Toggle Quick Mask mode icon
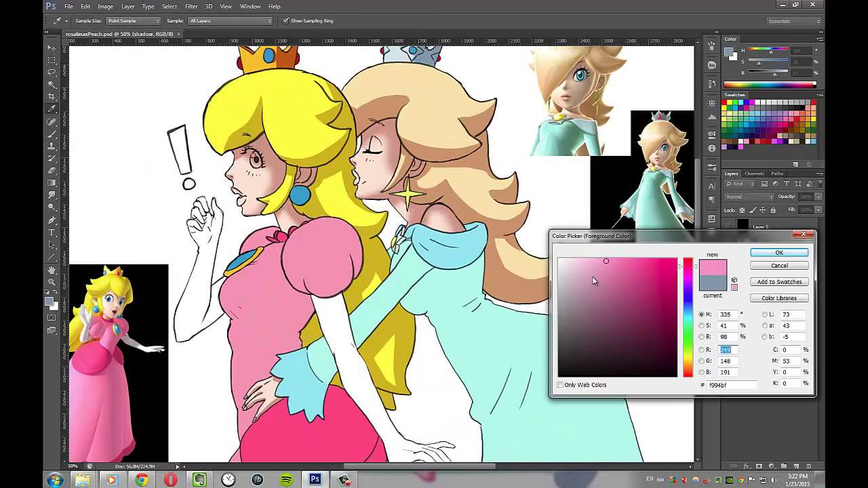The width and height of the screenshot is (868, 488). tap(52, 317)
